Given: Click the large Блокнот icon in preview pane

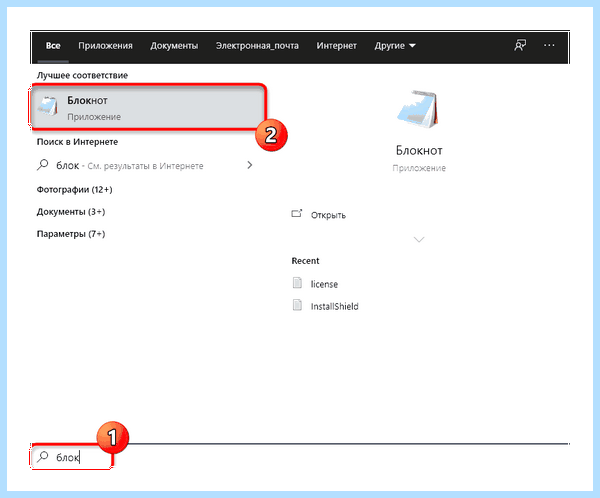Looking at the screenshot, I should 419,110.
